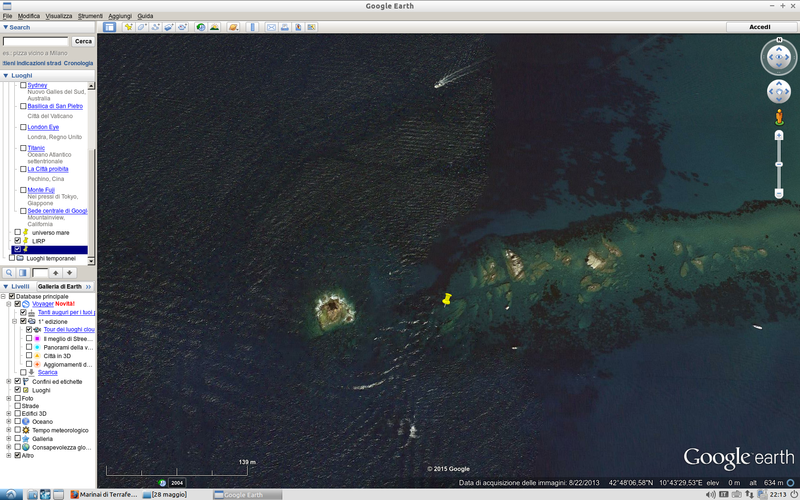Click the zoom out minus button on slider
Screen dimensions: 800x500
tap(779, 193)
